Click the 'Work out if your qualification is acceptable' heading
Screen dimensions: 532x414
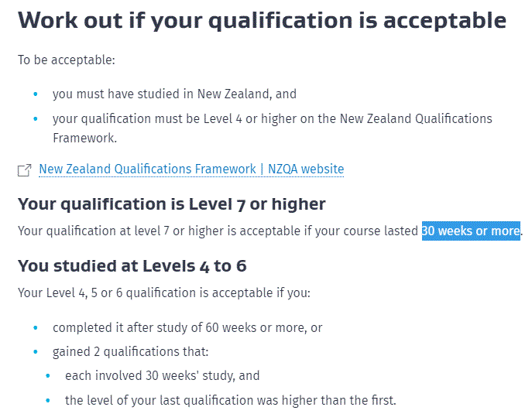click(262, 21)
